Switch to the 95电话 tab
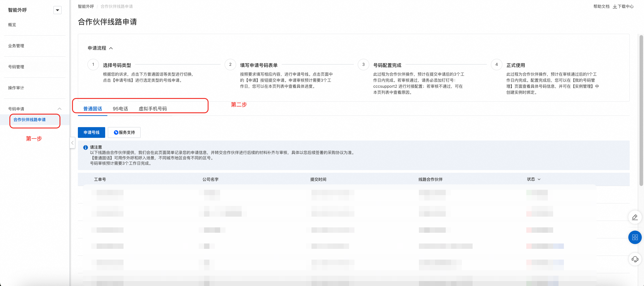644x286 pixels. [120, 109]
